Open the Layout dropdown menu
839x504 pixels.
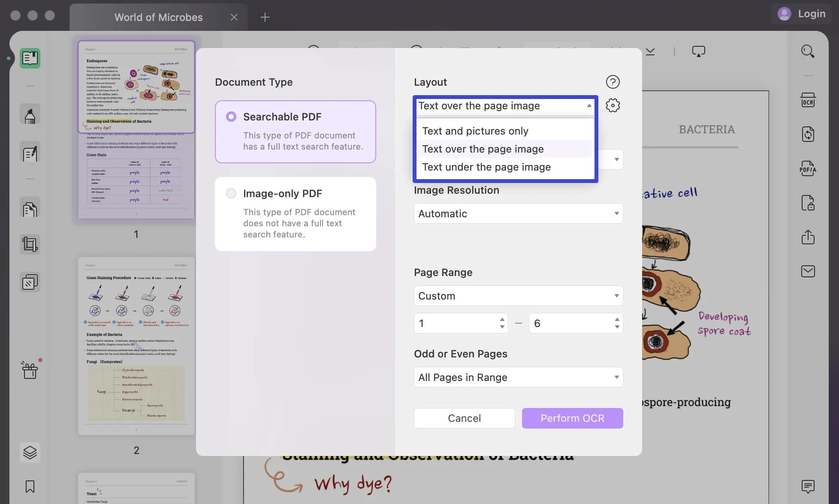(504, 106)
